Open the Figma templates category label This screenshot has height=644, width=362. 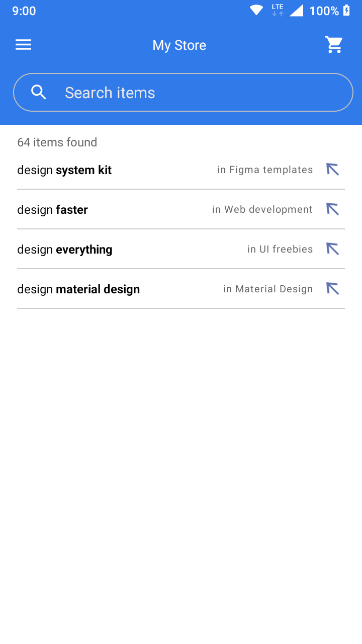[x=265, y=170]
